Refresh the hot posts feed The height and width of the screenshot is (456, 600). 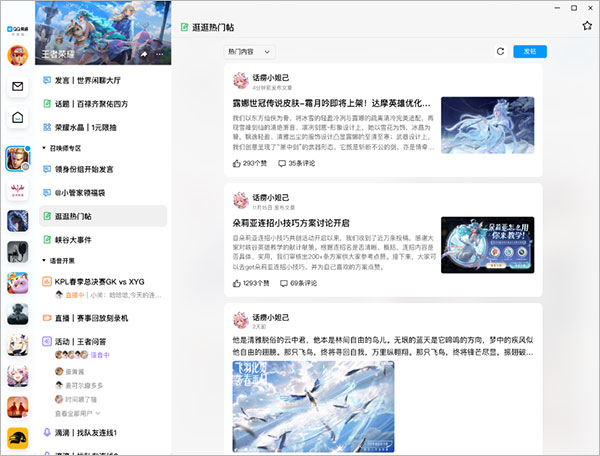coord(500,51)
